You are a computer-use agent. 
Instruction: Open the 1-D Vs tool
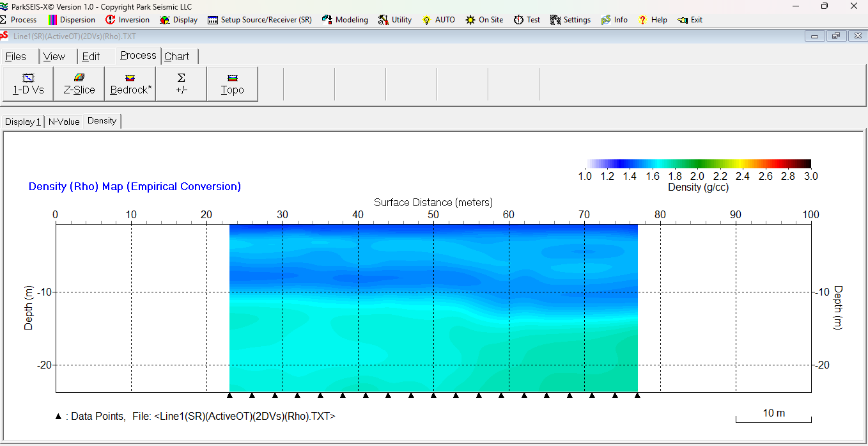pyautogui.click(x=28, y=84)
